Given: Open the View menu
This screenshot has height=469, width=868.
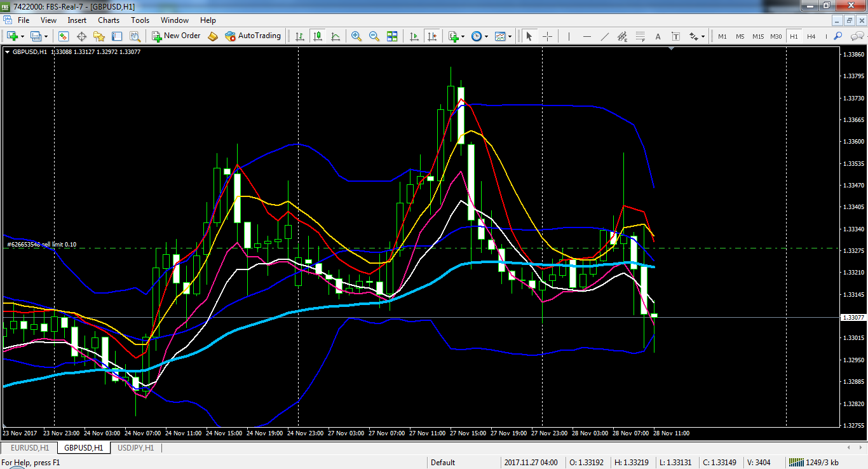Looking at the screenshot, I should tap(48, 20).
